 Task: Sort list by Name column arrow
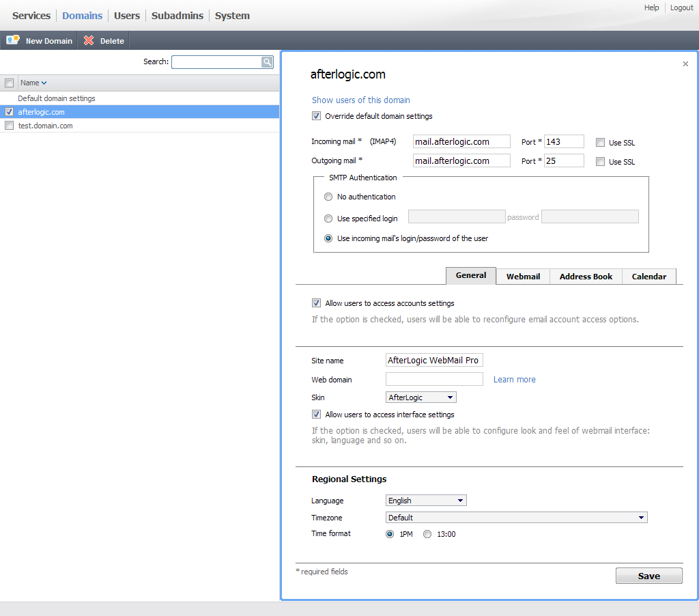click(x=44, y=83)
